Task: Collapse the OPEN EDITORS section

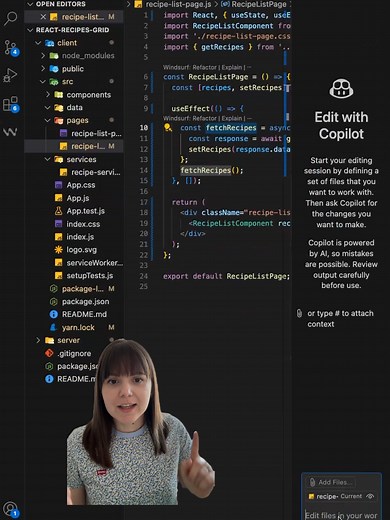Action: point(30,4)
